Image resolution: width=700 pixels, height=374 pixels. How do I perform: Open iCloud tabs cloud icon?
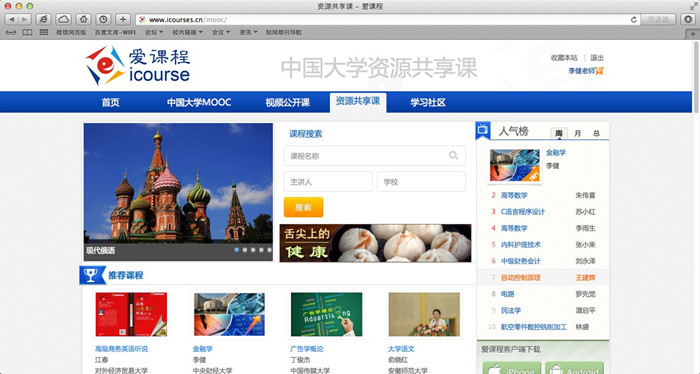(x=63, y=20)
